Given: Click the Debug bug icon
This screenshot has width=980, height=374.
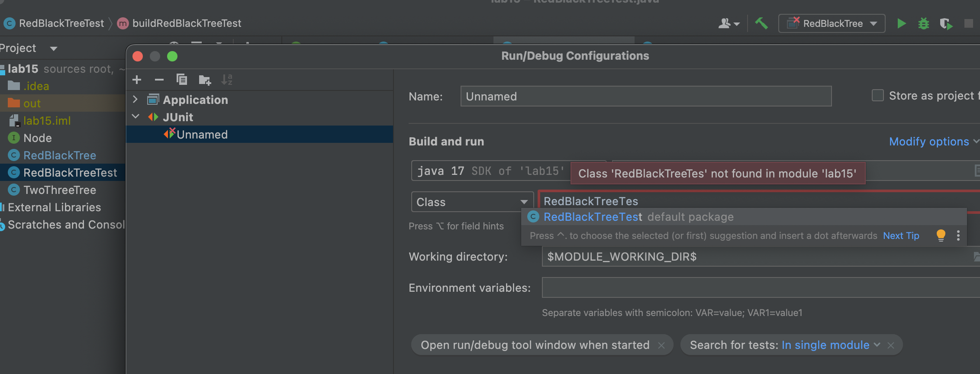Looking at the screenshot, I should (x=923, y=23).
